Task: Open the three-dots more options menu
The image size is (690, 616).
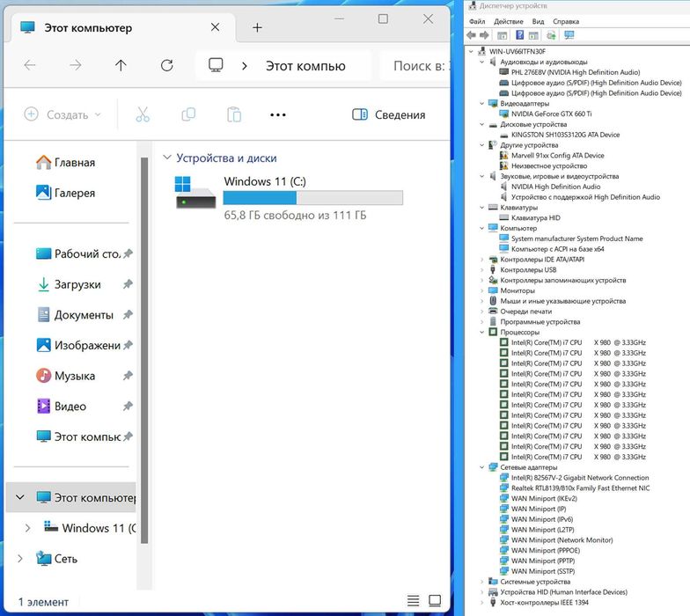Action: [278, 114]
